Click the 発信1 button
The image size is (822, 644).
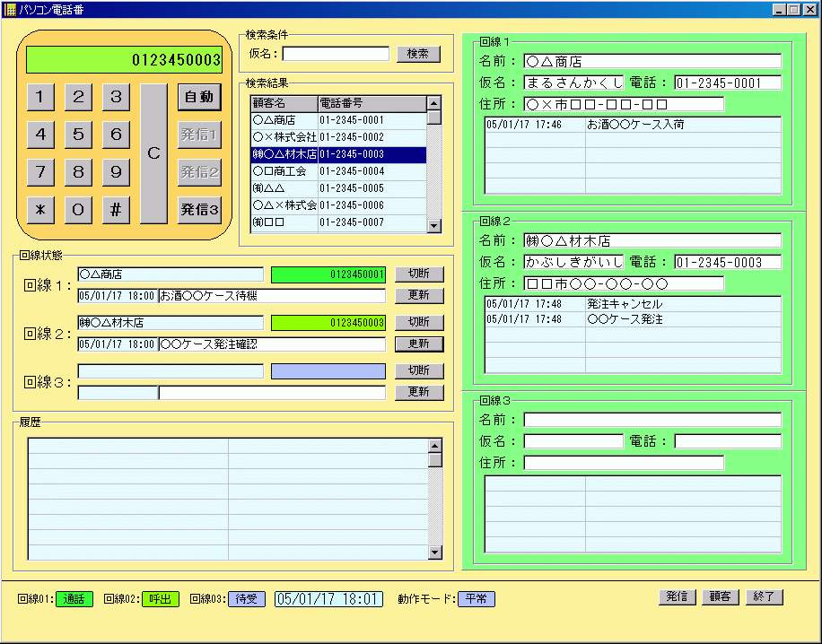click(199, 135)
